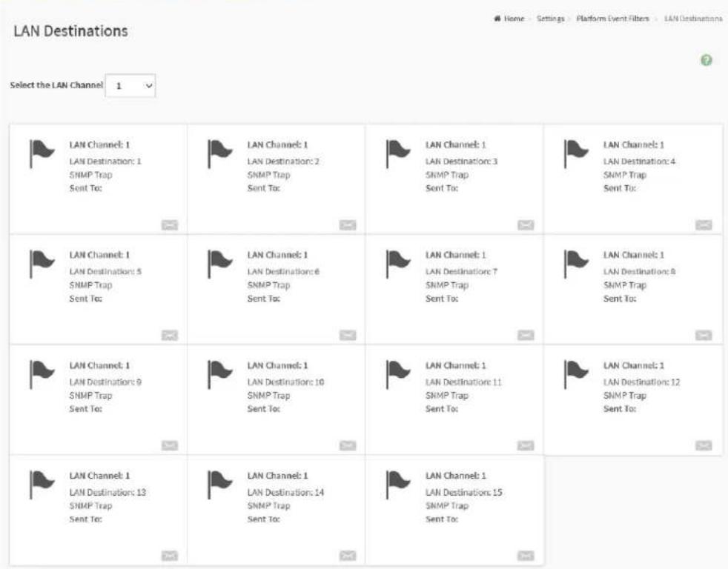Send test alert envelope for LAN Destination 14
Image resolution: width=728 pixels, height=569 pixels.
click(x=348, y=556)
